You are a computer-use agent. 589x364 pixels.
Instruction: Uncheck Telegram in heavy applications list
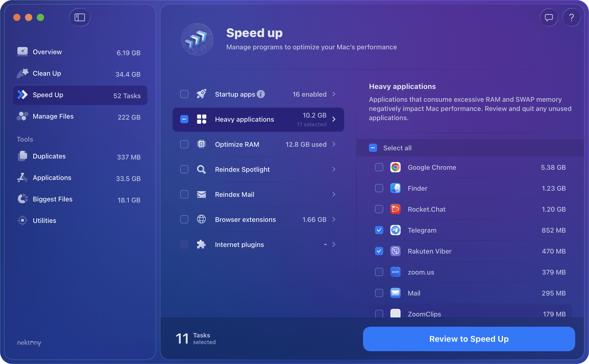pos(379,230)
